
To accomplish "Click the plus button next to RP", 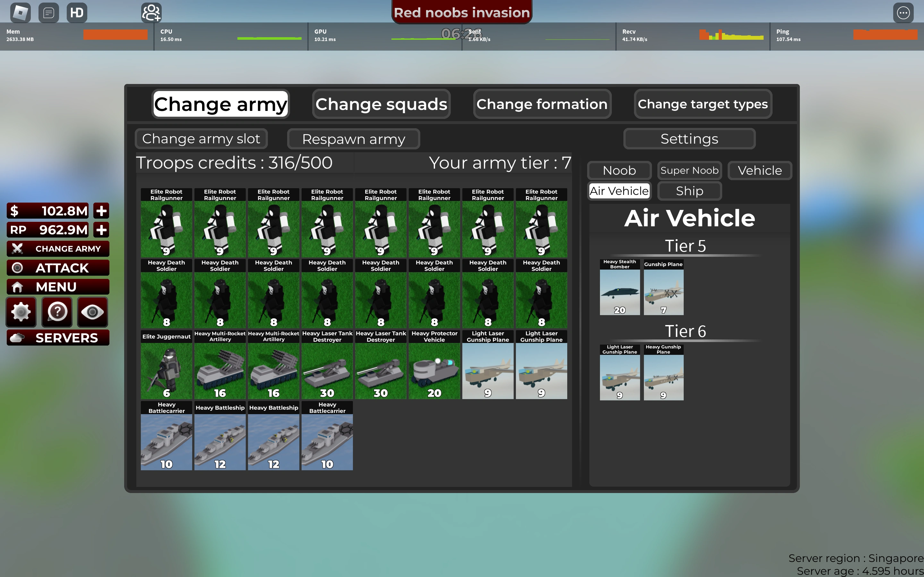I will point(102,230).
